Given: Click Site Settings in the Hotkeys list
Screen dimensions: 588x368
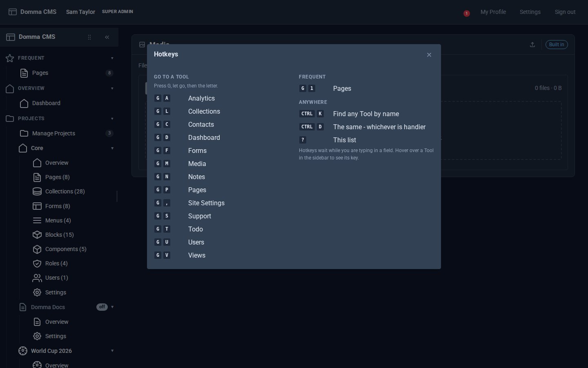Looking at the screenshot, I should coord(206,203).
